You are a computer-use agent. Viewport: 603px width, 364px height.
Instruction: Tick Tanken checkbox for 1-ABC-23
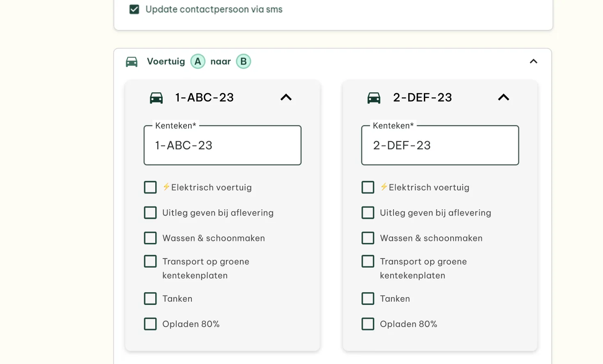coord(150,299)
